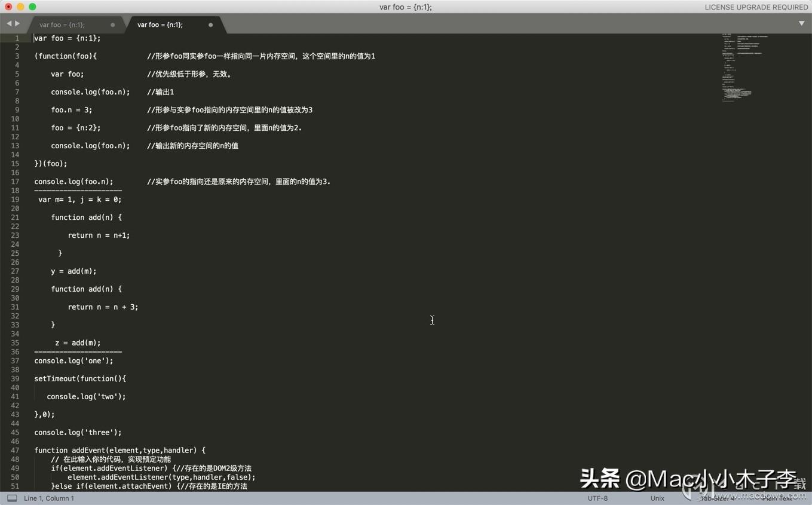The height and width of the screenshot is (505, 812).
Task: Click 'var m= 1, j = k = 0;' line
Action: [80, 200]
